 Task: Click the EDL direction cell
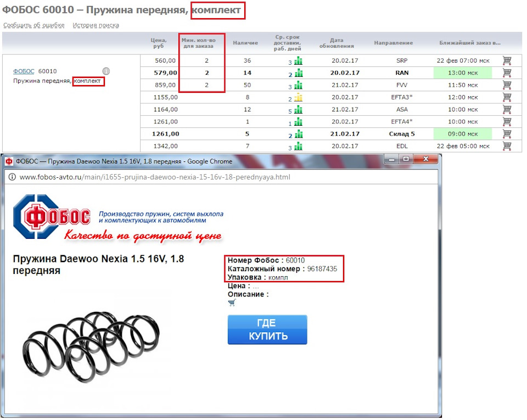coord(402,146)
